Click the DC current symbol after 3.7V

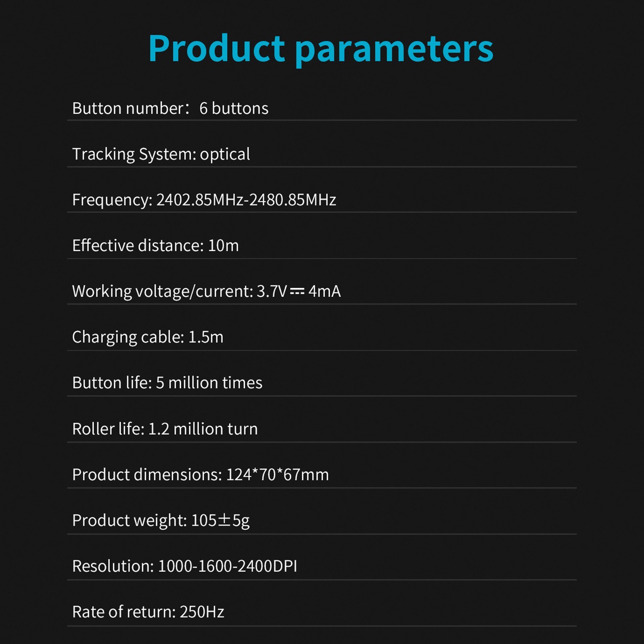(x=297, y=291)
